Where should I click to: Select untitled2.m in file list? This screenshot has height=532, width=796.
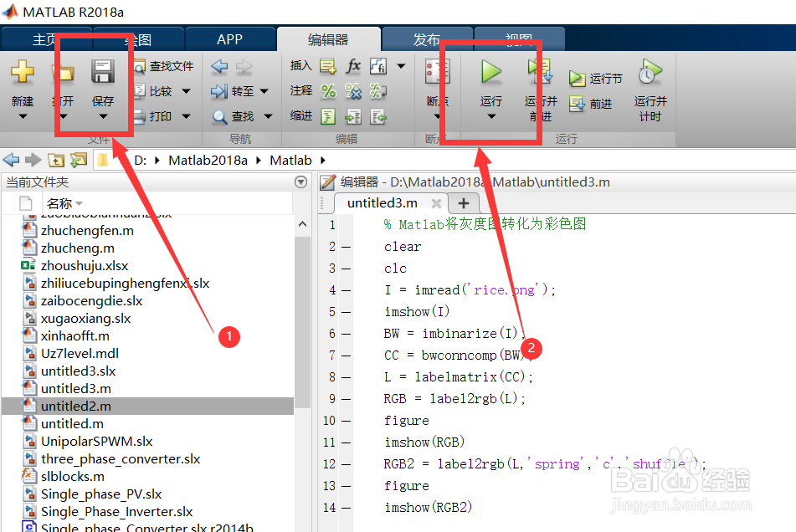click(147, 407)
